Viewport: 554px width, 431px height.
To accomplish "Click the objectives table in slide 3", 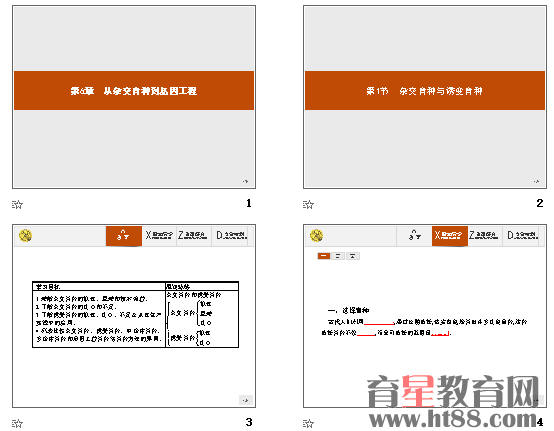I will coord(135,314).
